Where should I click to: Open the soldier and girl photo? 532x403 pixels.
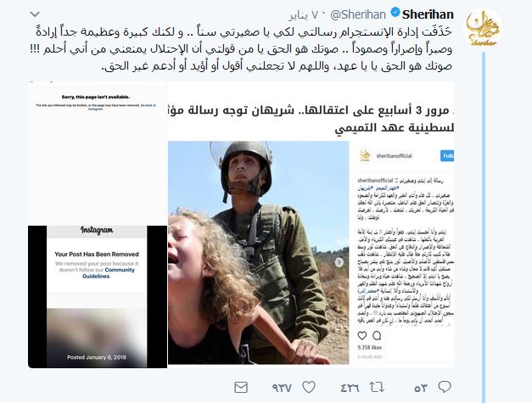pyautogui.click(x=259, y=253)
